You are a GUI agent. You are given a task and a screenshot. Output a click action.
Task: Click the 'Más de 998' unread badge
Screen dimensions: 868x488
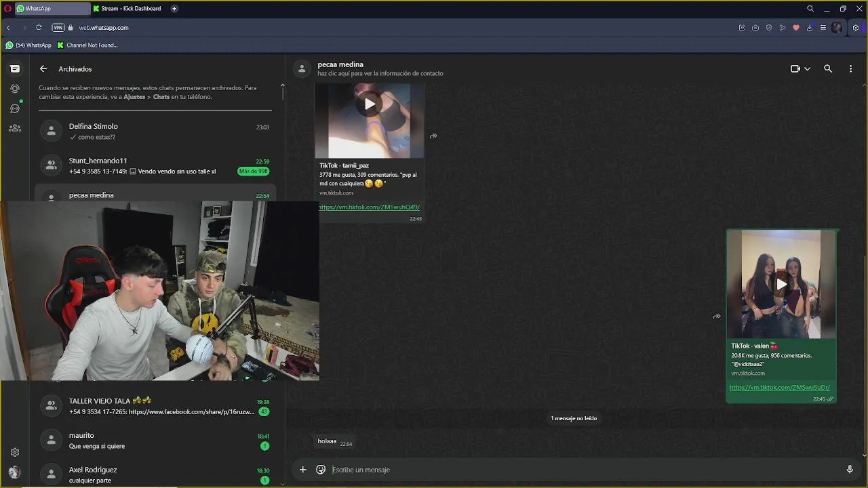254,171
